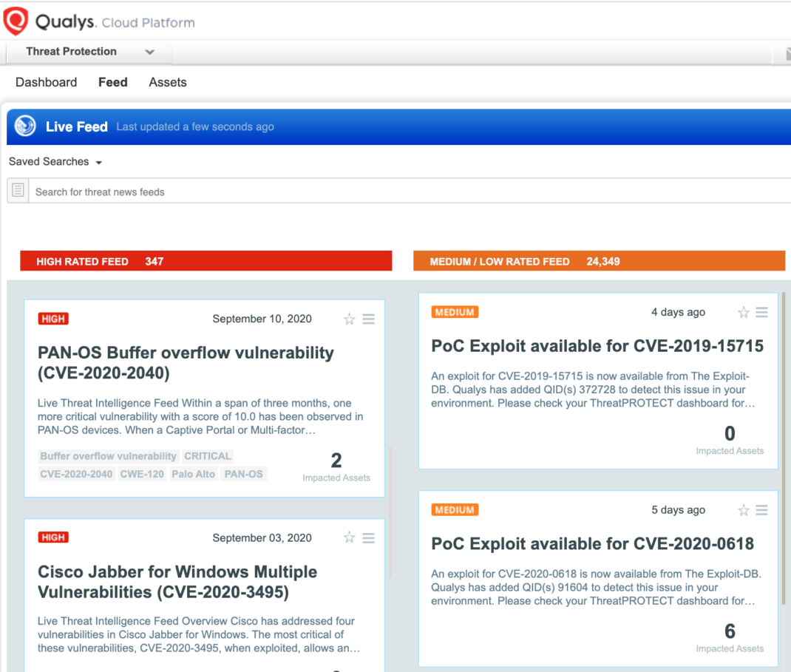Click the Live Feed radar icon

coord(25,126)
